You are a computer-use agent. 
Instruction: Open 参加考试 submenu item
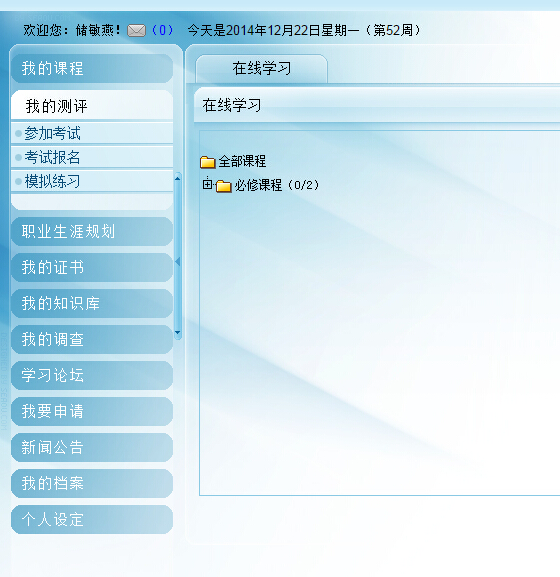92,134
